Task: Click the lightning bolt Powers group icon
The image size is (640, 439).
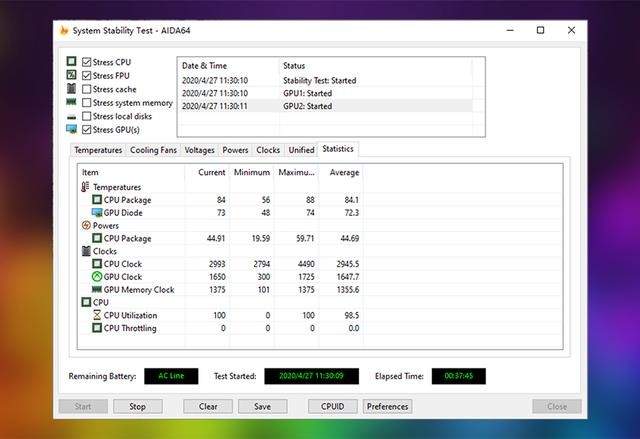Action: pyautogui.click(x=86, y=225)
